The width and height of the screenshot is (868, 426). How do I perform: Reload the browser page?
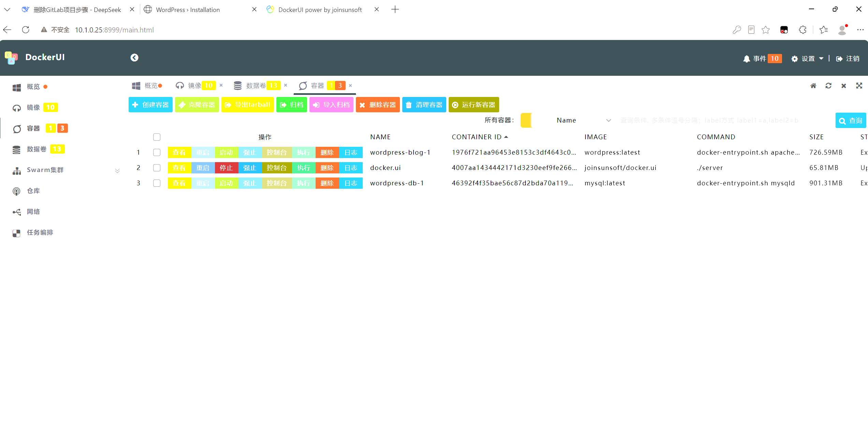click(26, 30)
